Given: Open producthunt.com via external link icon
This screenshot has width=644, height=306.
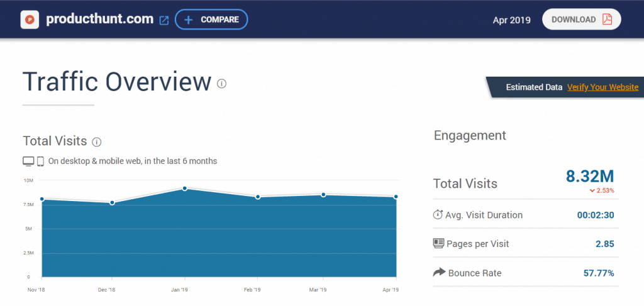Looking at the screenshot, I should (x=164, y=20).
